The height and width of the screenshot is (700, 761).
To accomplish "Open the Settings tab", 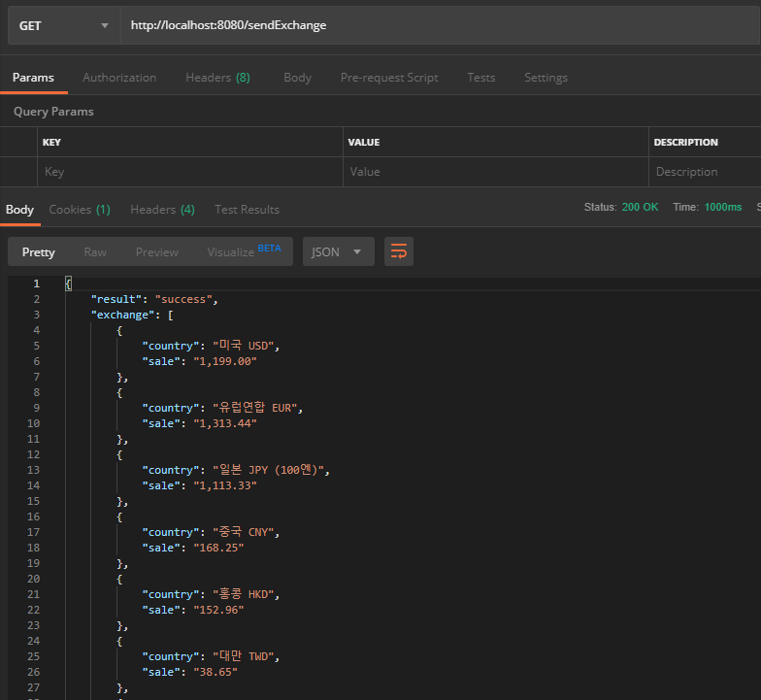I will point(546,78).
